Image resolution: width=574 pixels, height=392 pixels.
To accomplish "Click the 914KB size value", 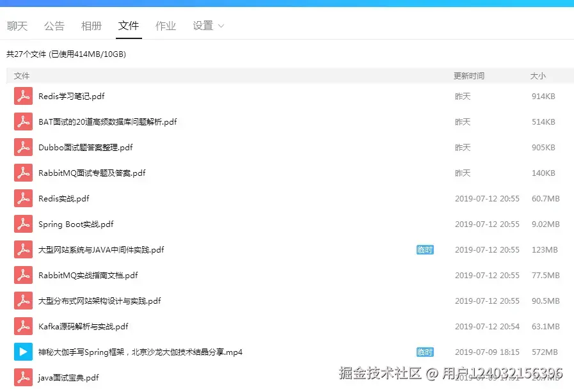I will point(543,96).
